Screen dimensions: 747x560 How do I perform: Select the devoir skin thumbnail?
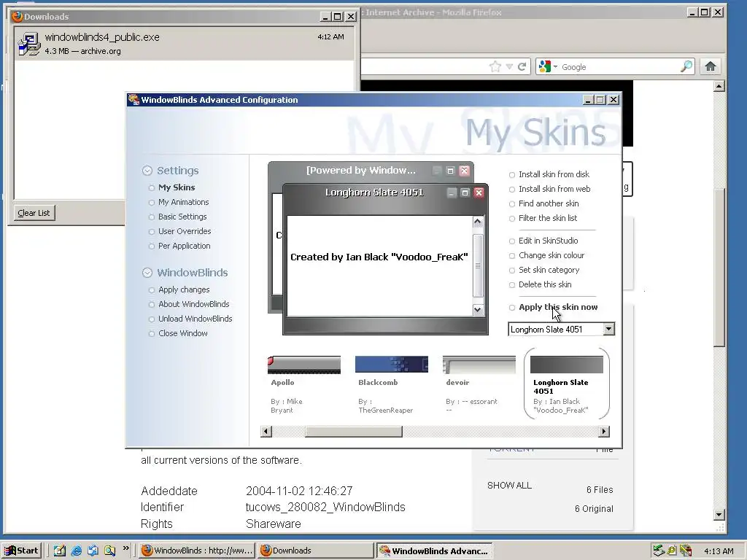click(x=479, y=365)
